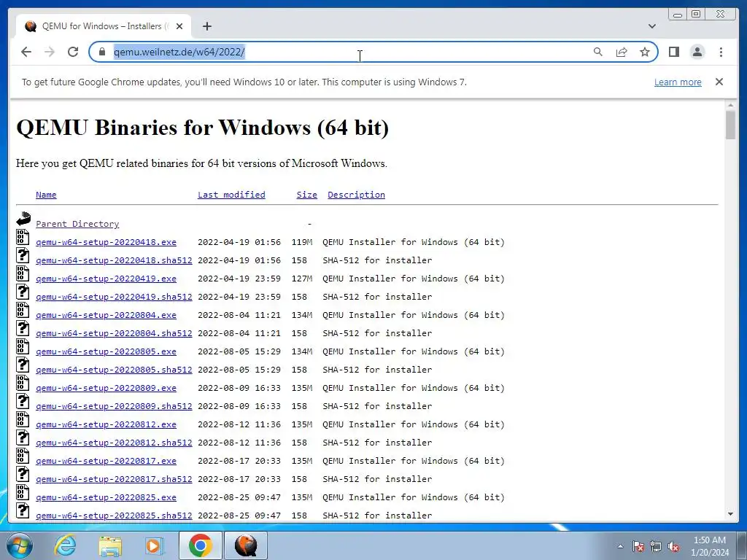Download qemu-w64-setup-20220805.exe
This screenshot has height=560, width=747.
pyautogui.click(x=106, y=351)
